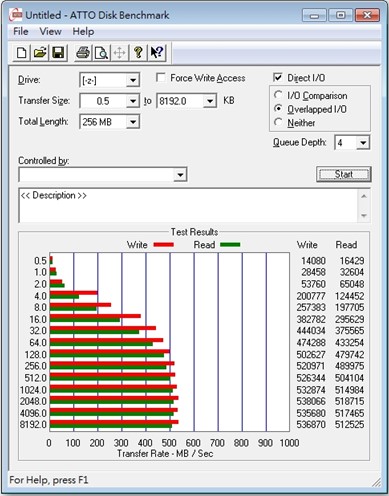The image size is (389, 496).
Task: Save results with the floppy disk icon
Action: click(58, 53)
